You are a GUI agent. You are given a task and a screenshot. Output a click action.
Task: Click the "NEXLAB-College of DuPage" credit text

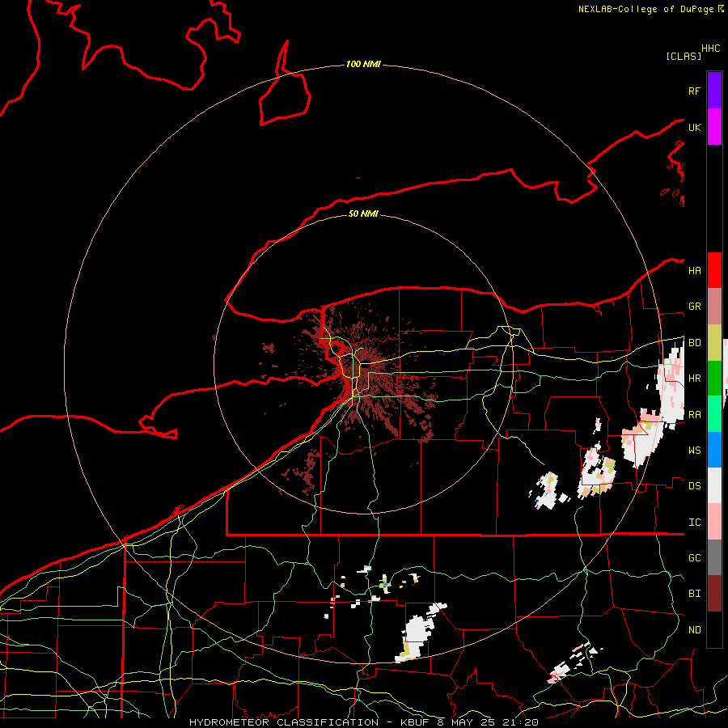pyautogui.click(x=645, y=9)
